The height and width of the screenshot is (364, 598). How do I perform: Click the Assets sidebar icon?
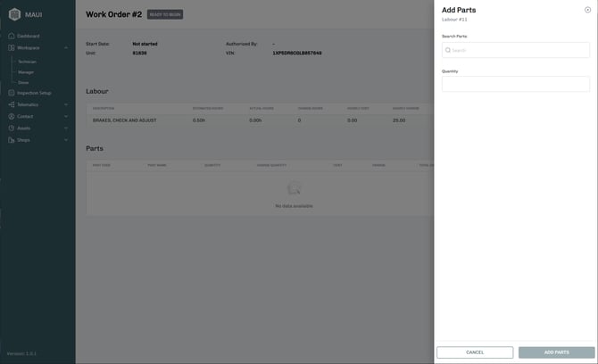coord(12,128)
